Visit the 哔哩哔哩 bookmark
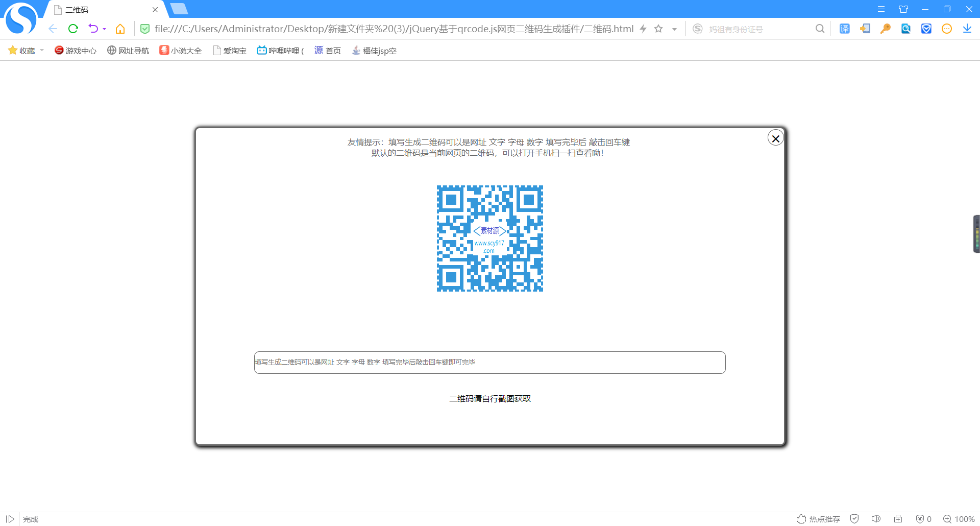Viewport: 980px width, 526px height. tap(280, 50)
